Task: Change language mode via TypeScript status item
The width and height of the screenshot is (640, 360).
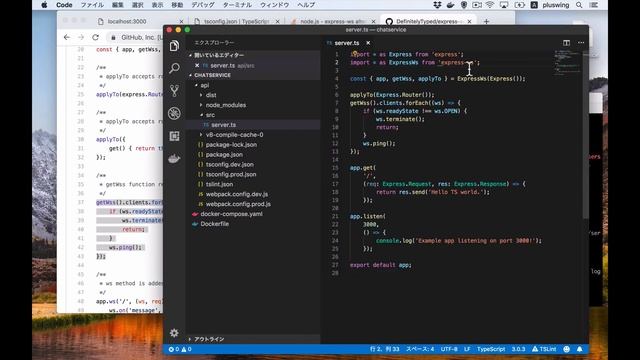Action: [491, 349]
